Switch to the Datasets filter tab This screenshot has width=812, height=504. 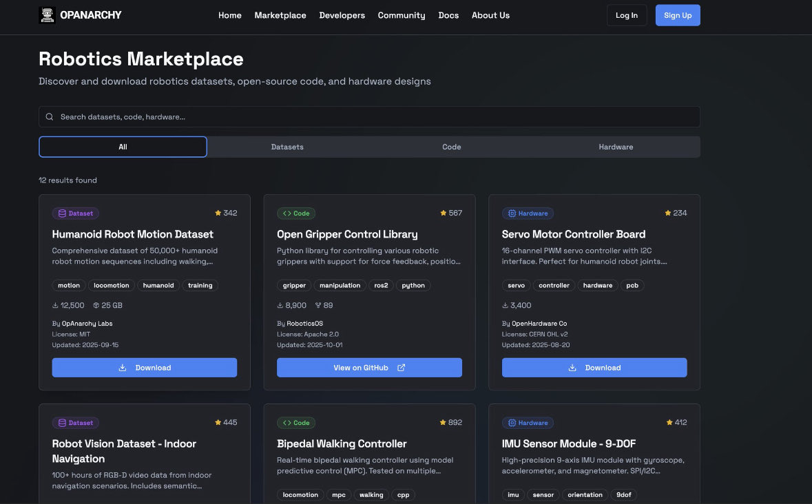[x=287, y=147]
